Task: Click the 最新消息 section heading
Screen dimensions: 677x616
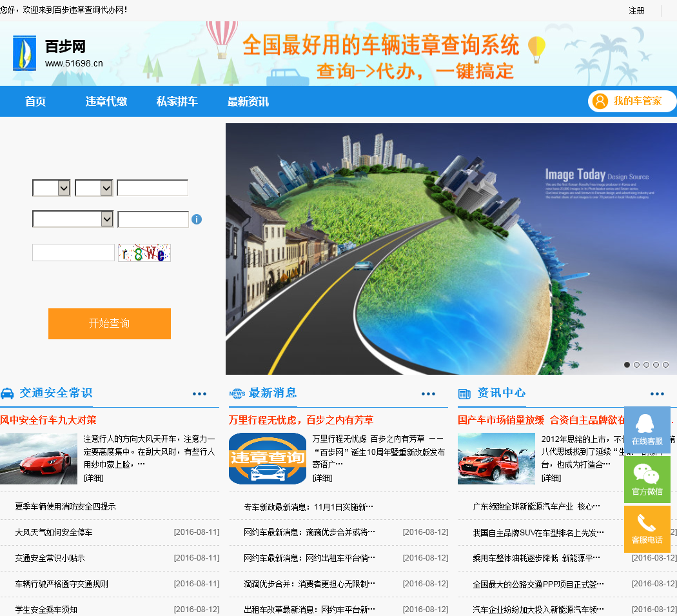Action: click(x=273, y=393)
